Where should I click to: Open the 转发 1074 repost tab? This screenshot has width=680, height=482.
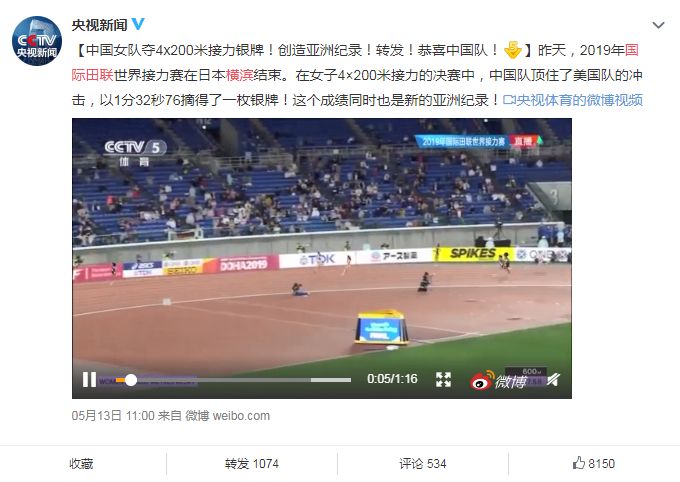pos(252,464)
